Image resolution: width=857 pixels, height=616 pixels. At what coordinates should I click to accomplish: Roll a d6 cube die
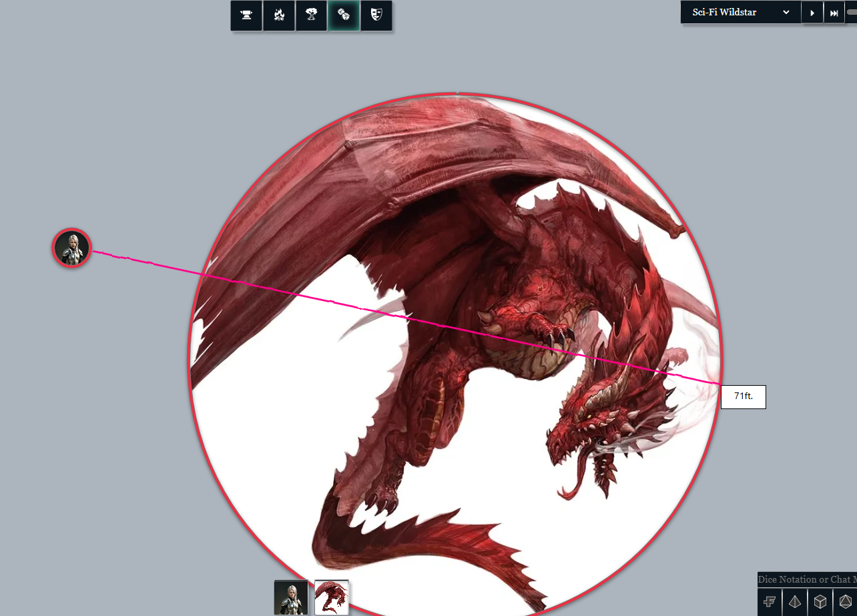pyautogui.click(x=820, y=602)
